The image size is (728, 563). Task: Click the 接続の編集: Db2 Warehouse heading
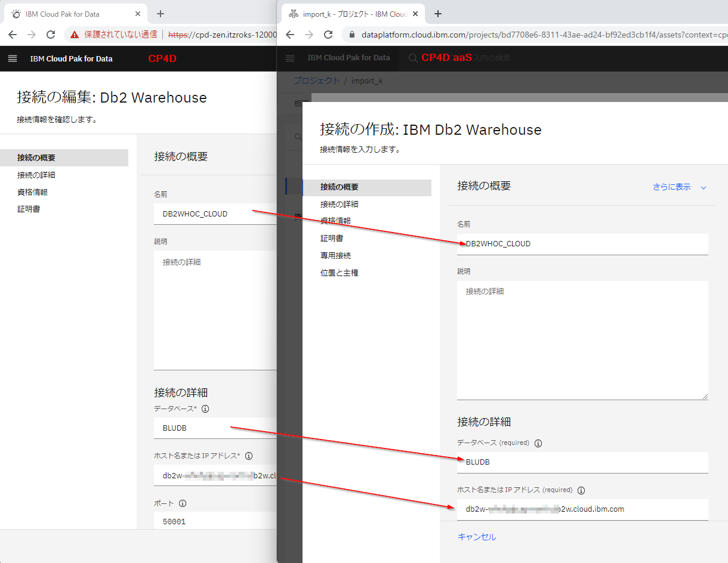click(112, 98)
